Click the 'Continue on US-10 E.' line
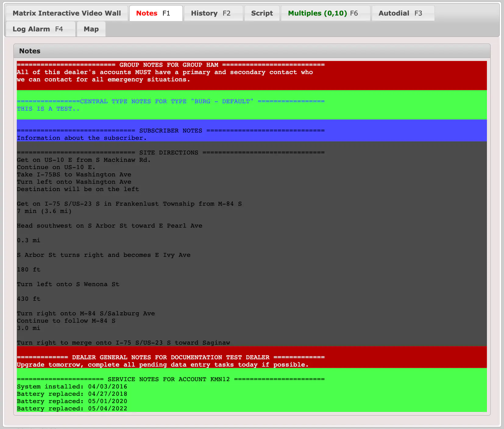The height and width of the screenshot is (429, 504). pyautogui.click(x=56, y=167)
